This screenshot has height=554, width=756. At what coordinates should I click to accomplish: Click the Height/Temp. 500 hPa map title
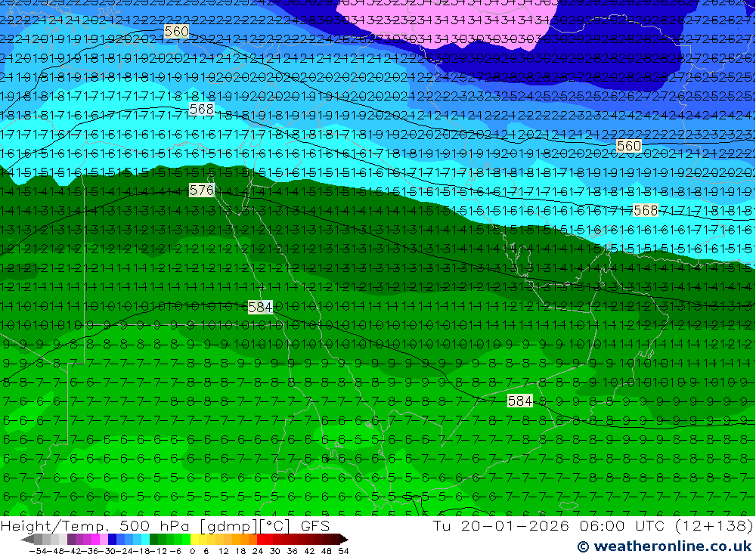tap(95, 525)
